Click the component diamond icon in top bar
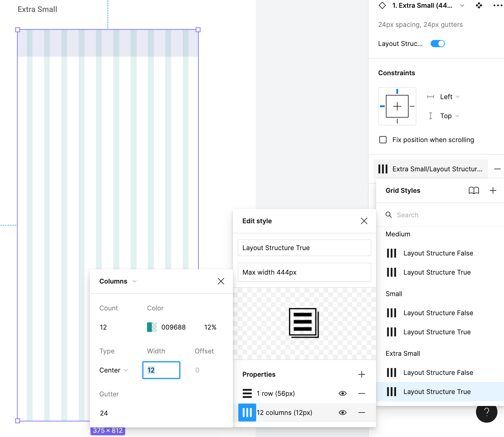Viewport: 504px width, 437px height. (382, 5)
